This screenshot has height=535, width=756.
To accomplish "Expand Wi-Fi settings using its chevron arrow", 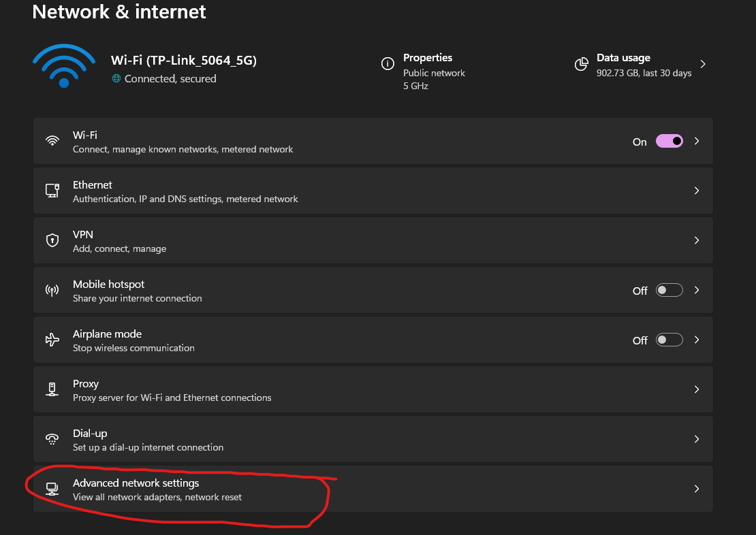I will coord(697,141).
